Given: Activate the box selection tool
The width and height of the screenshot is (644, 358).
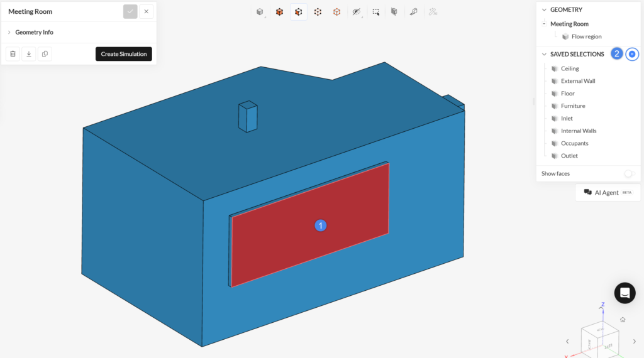Looking at the screenshot, I should coord(376,12).
